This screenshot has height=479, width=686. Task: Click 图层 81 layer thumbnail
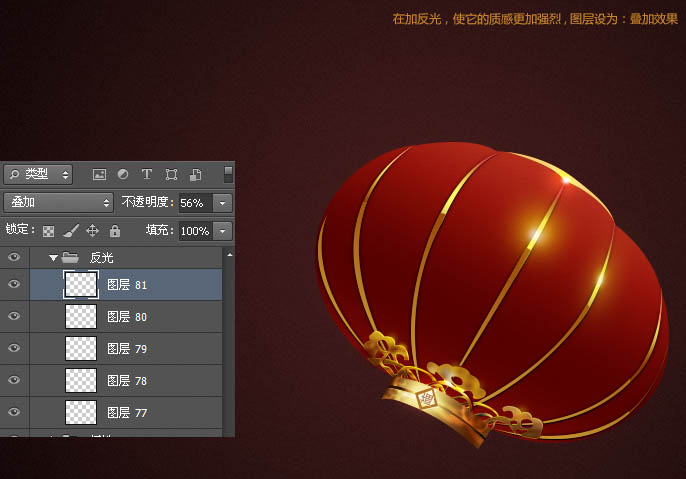tap(81, 284)
